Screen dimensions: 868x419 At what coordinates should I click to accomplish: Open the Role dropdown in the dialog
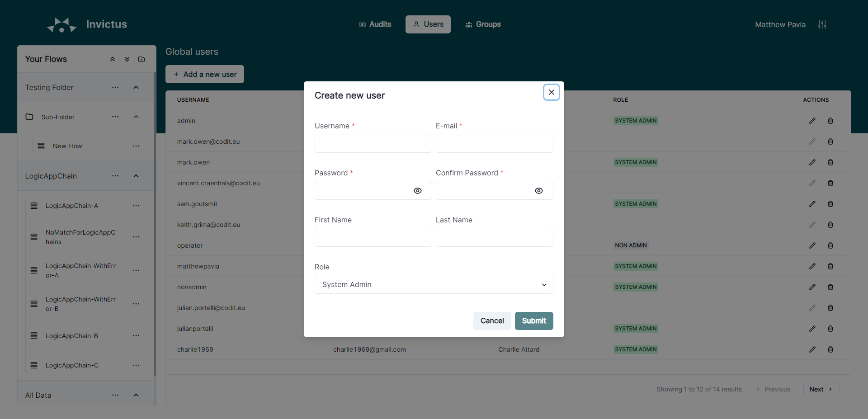point(434,285)
